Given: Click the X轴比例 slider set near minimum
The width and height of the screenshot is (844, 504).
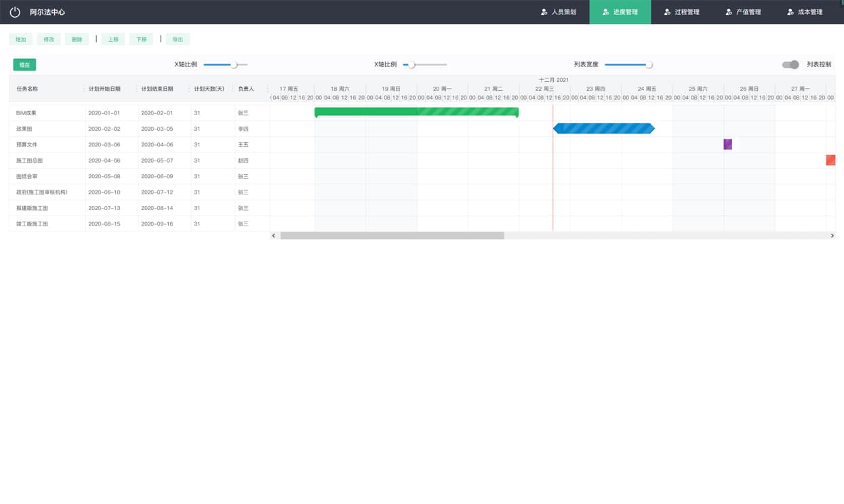Looking at the screenshot, I should tap(425, 64).
